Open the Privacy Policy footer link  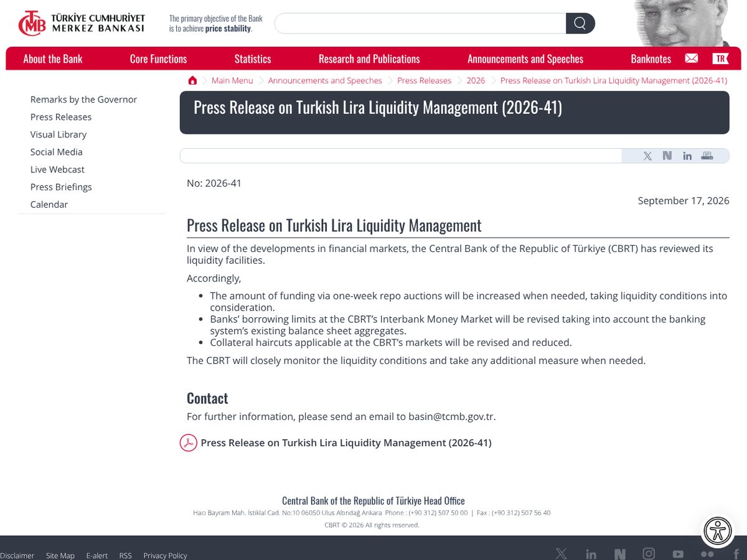165,555
